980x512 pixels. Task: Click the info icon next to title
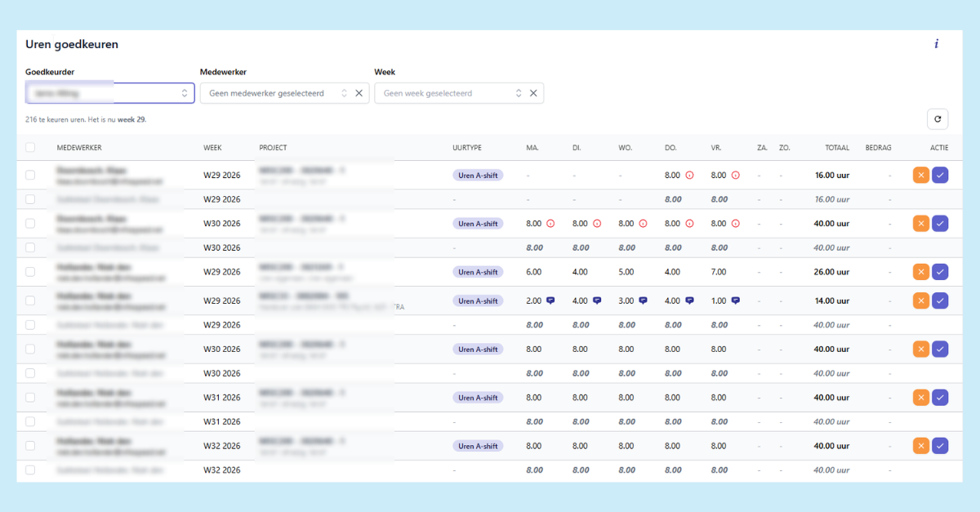click(936, 44)
